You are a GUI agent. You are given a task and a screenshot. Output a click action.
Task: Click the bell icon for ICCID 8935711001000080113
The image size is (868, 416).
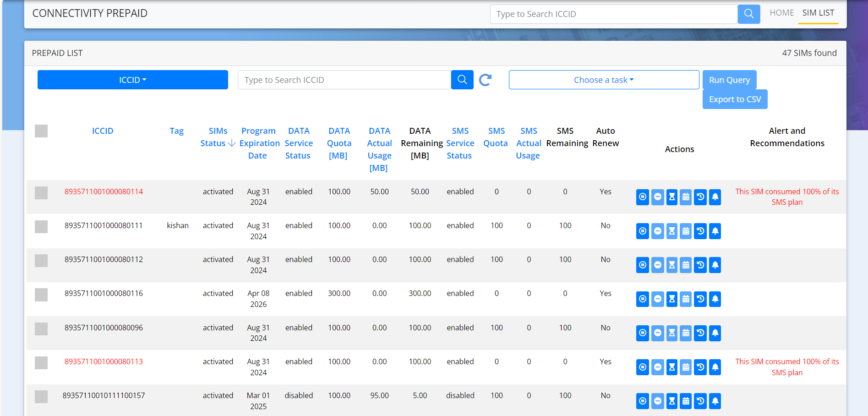(x=715, y=367)
